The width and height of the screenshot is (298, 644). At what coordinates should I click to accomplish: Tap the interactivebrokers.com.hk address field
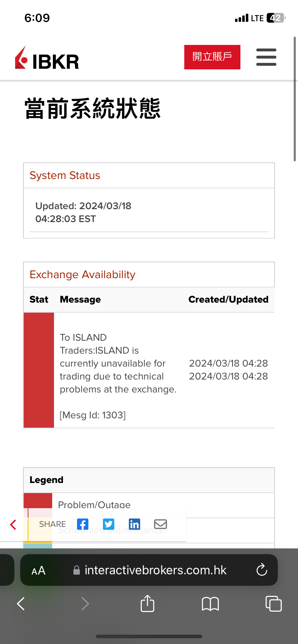coord(155,570)
